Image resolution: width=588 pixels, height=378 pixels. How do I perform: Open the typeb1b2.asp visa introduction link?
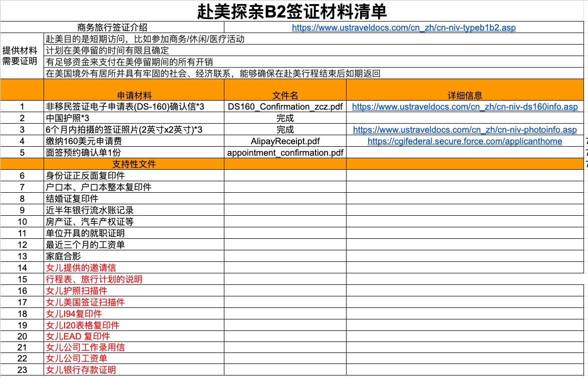(x=404, y=28)
